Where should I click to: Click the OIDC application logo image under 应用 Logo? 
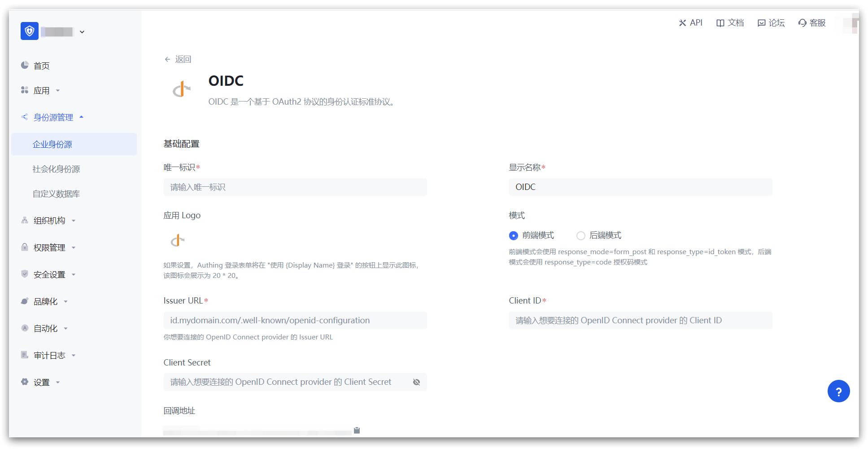pyautogui.click(x=178, y=240)
